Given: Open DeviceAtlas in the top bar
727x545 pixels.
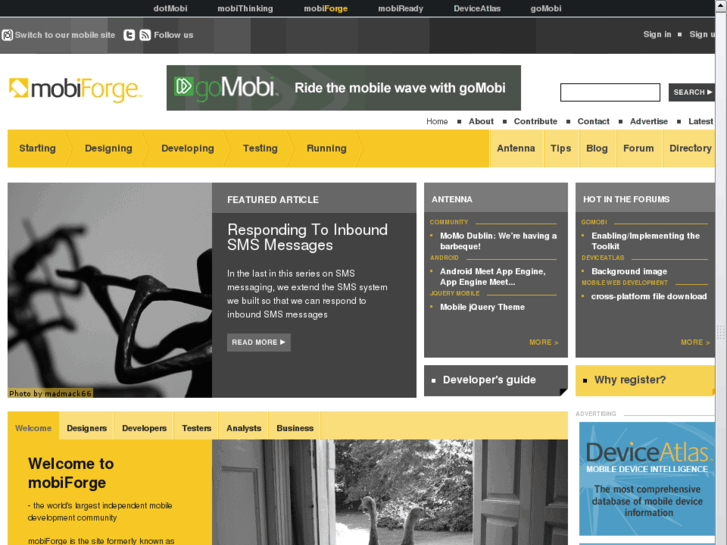Looking at the screenshot, I should pos(477,8).
